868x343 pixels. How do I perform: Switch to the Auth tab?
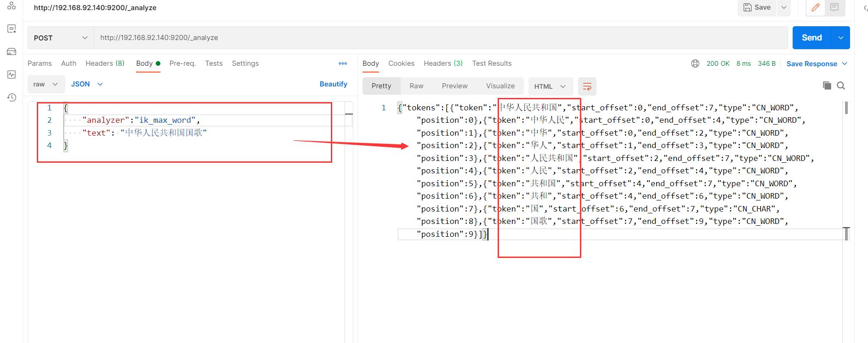tap(68, 63)
